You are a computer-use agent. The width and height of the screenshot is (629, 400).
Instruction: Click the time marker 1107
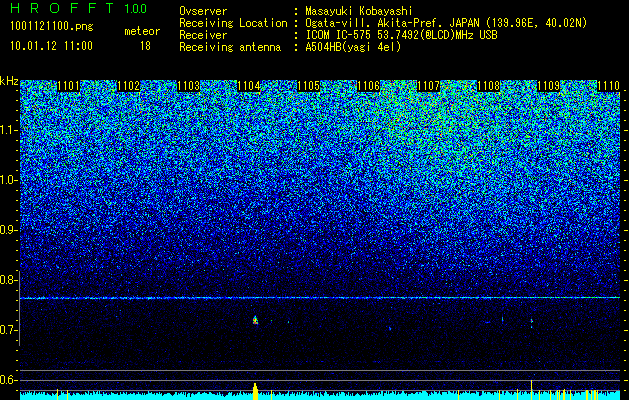click(x=428, y=86)
